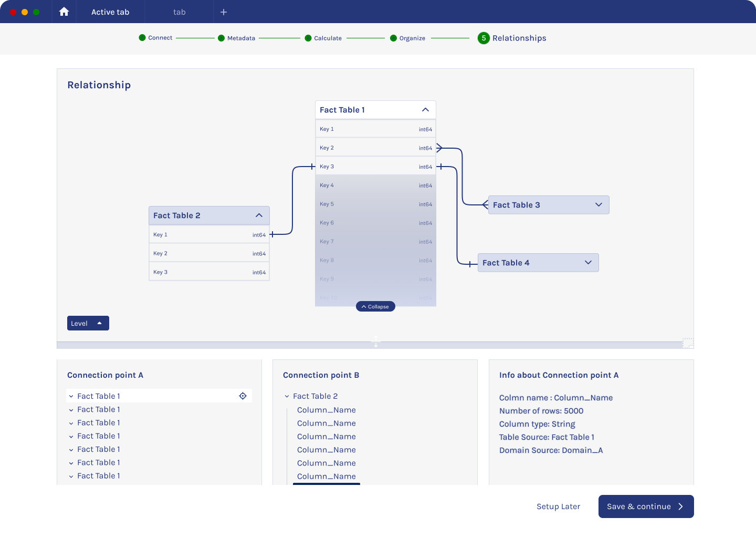
Task: Click the Save & continue button
Action: coord(646,506)
